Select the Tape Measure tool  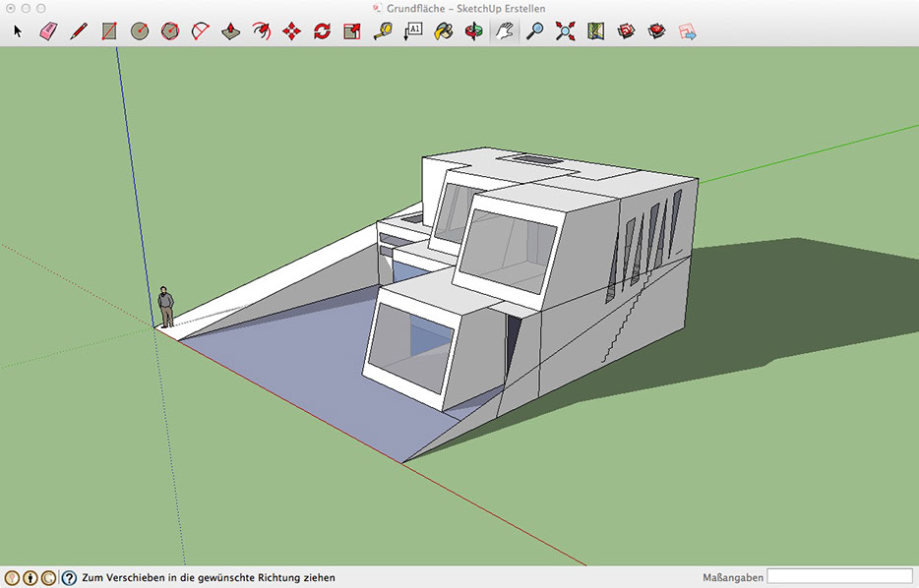tap(383, 31)
